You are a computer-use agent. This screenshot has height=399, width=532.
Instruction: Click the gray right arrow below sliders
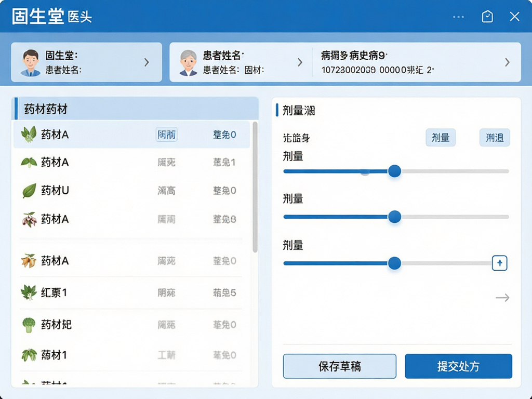click(502, 298)
